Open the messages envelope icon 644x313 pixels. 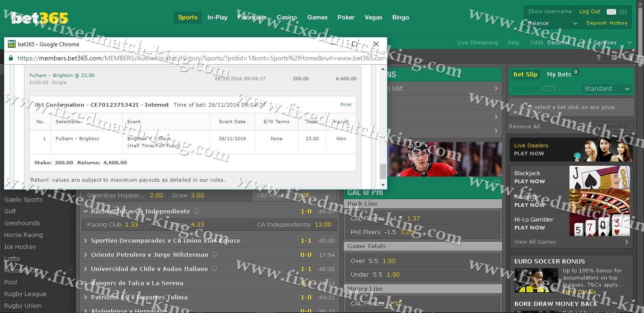pos(611,12)
